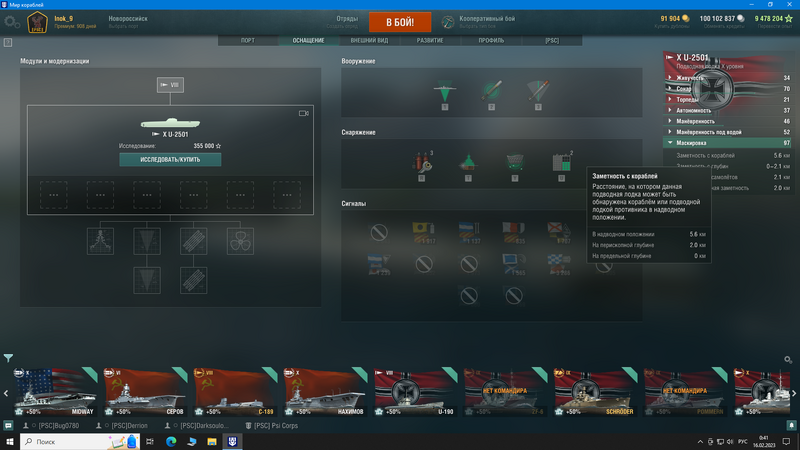Expand the Автономность parameter section
Image resolution: width=800 pixels, height=450 pixels.
point(727,110)
